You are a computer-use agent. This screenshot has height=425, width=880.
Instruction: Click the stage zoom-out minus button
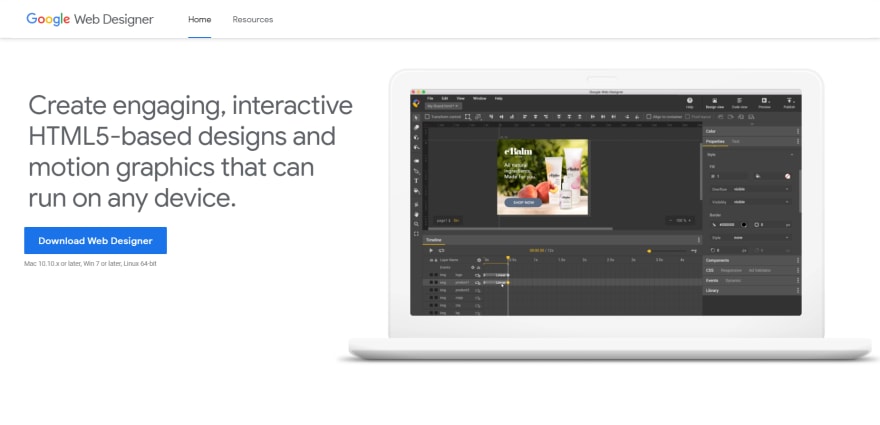671,221
